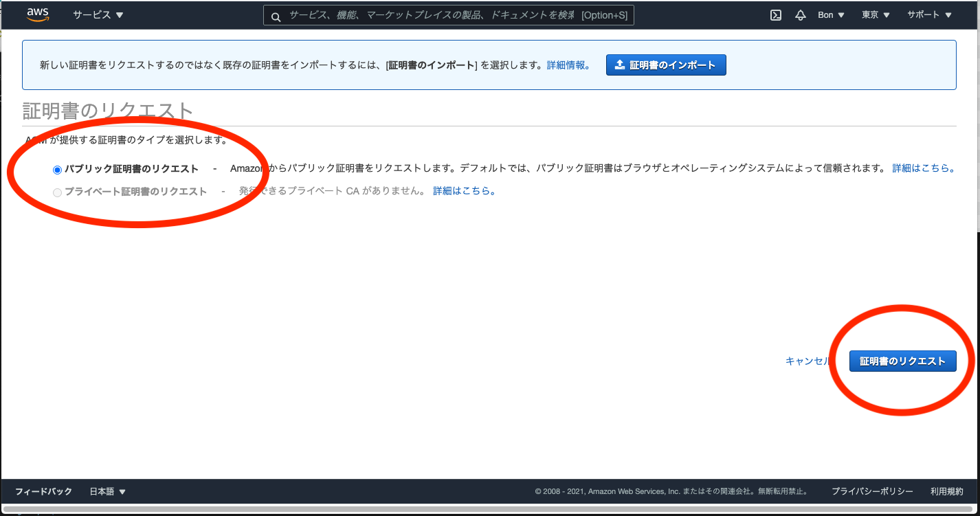Open the Bon account dropdown
The image size is (980, 516).
click(x=830, y=14)
